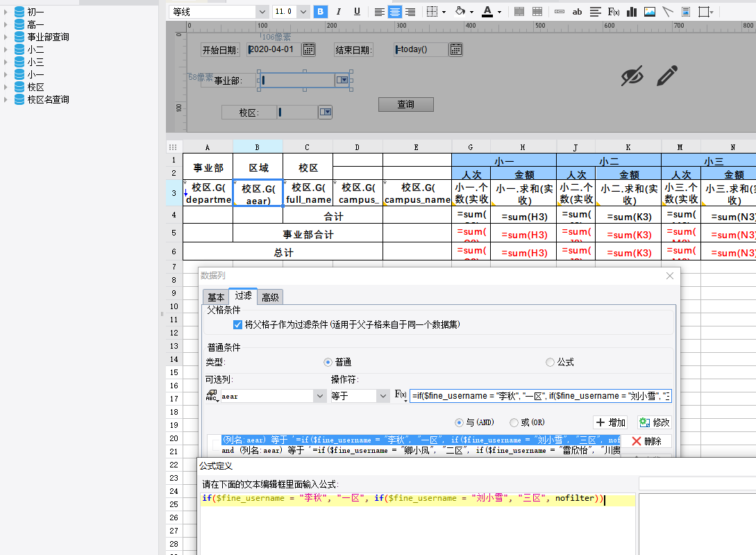Viewport: 756px width, 555px height.
Task: Select the 校区 dataset in the tree
Action: point(35,87)
